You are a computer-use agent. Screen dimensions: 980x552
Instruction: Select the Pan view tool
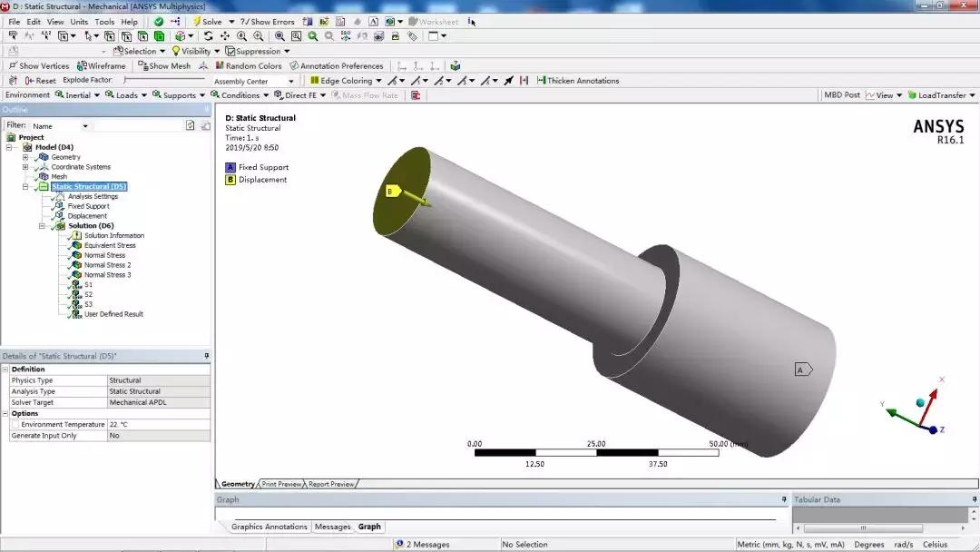tap(224, 36)
